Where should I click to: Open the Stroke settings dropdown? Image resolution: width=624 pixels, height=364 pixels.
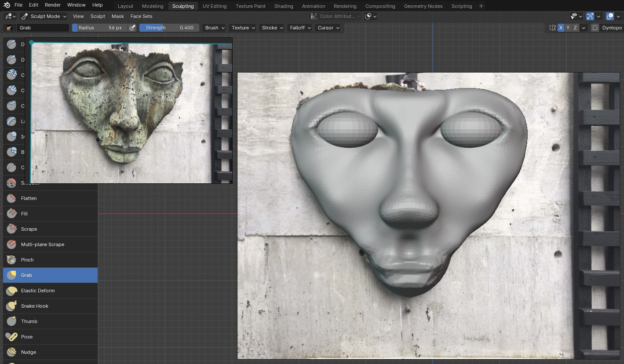[272, 28]
